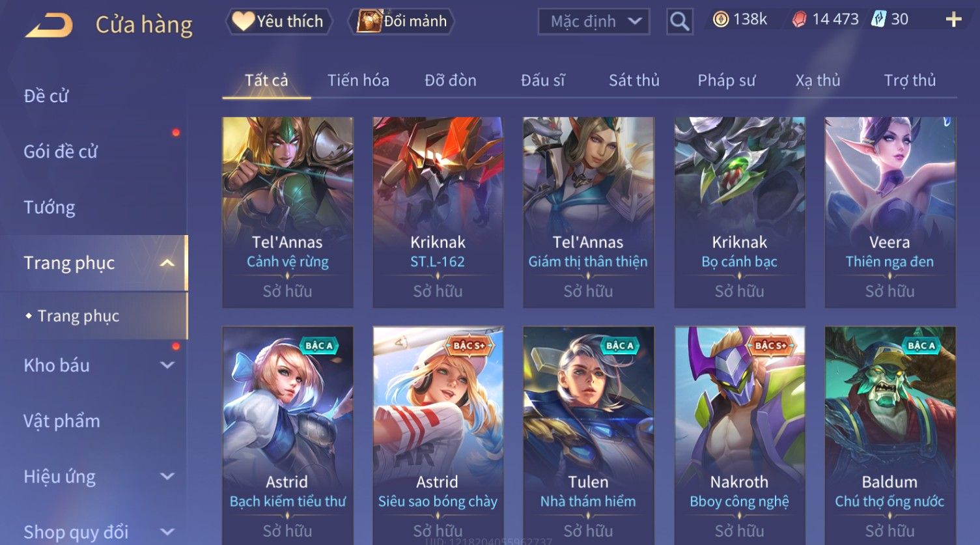This screenshot has width=980, height=545.
Task: Click the heart icon in Yêu thích
Action: coord(243,21)
